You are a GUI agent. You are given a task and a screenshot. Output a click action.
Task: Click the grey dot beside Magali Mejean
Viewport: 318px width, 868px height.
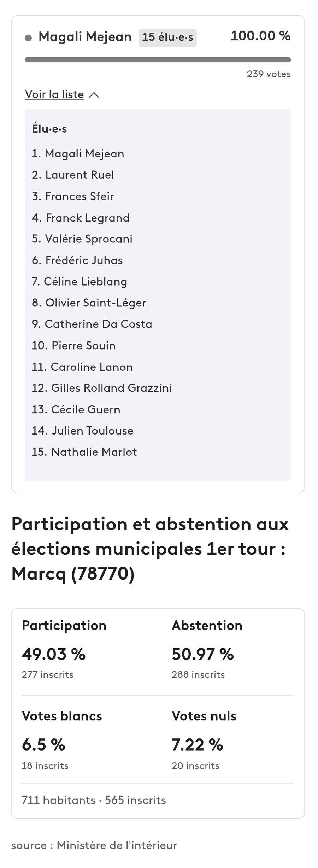29,38
